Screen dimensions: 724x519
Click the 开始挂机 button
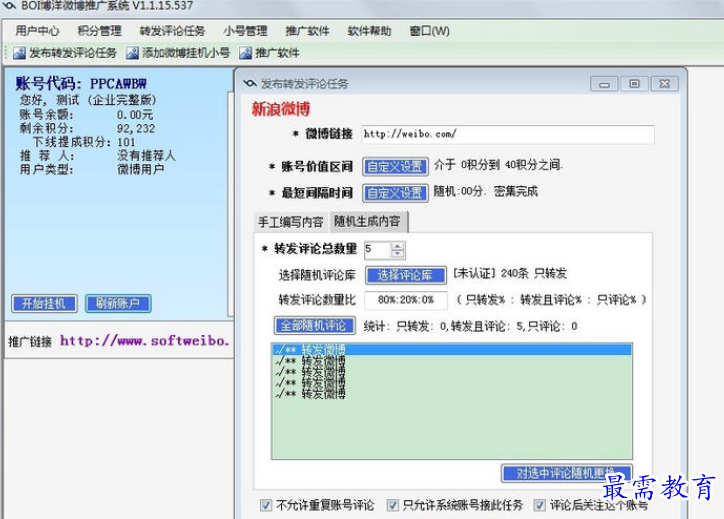click(x=44, y=303)
